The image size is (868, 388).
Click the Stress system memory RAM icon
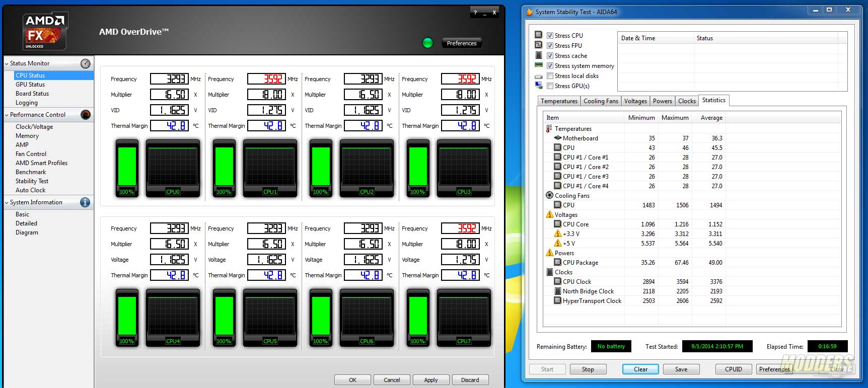pos(539,65)
